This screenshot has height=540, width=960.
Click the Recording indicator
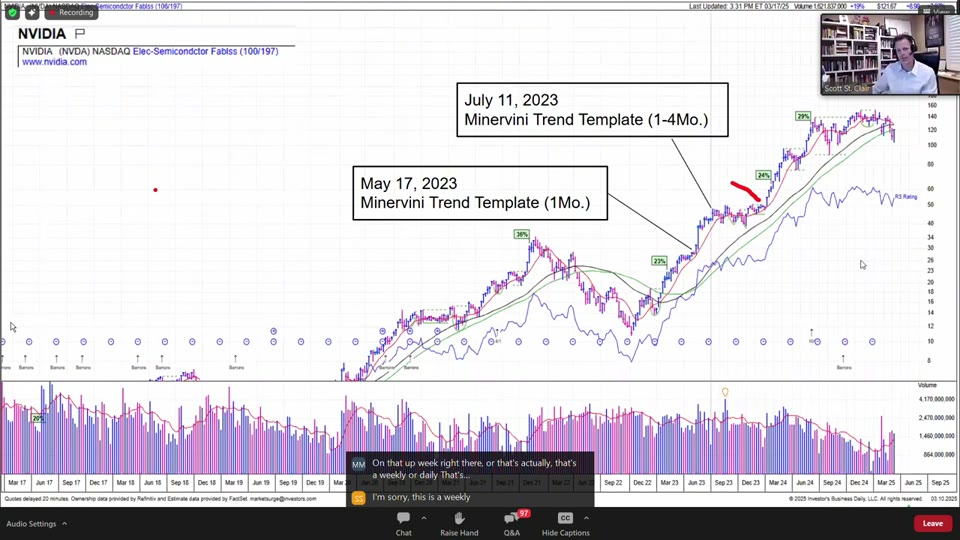point(71,12)
